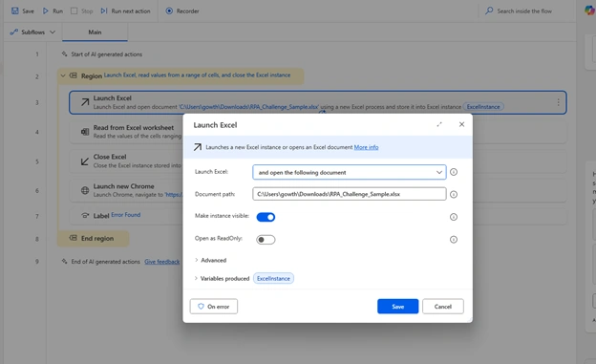Click the info icon beside Document path
The width and height of the screenshot is (596, 364).
(454, 194)
